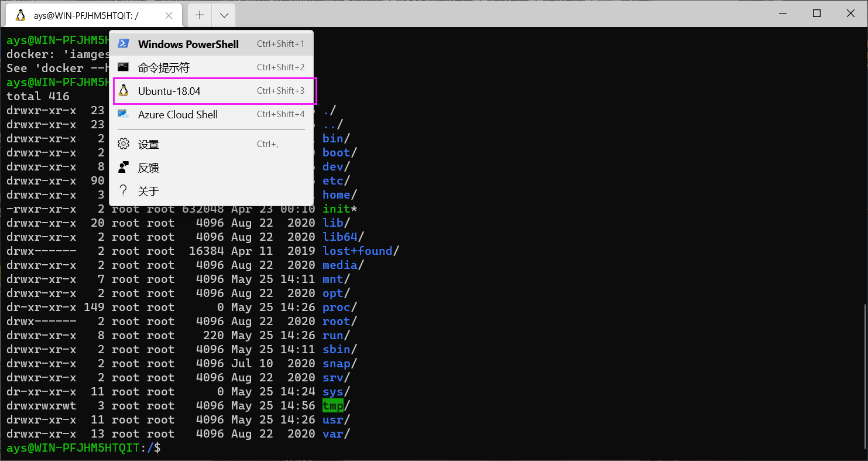Click the Azure Cloud Shell icon
Viewport: 868px width, 461px height.
pos(123,114)
